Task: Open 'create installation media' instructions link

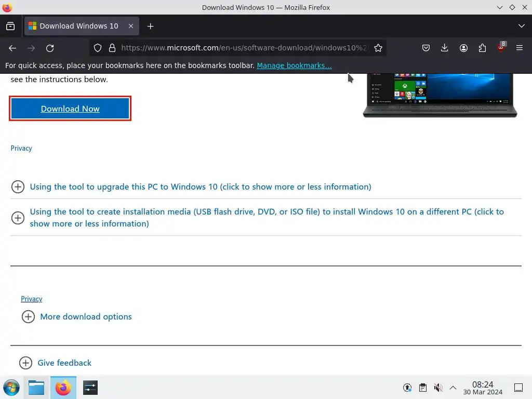Action: pos(267,218)
